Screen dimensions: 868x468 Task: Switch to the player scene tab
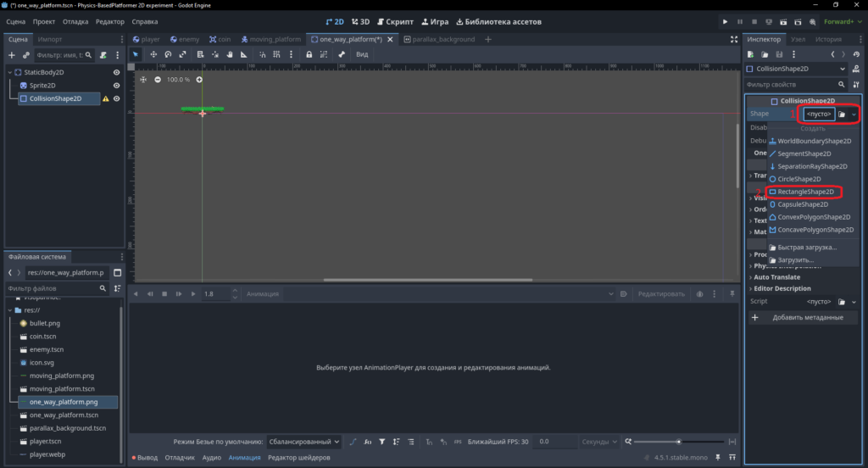point(146,39)
